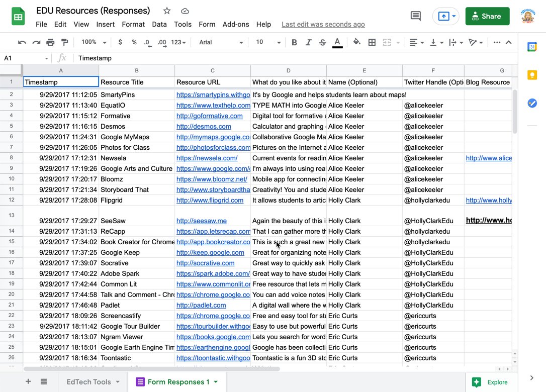Viewport: 546px width, 392px height.
Task: Open vertical align dropdown
Action: click(437, 42)
